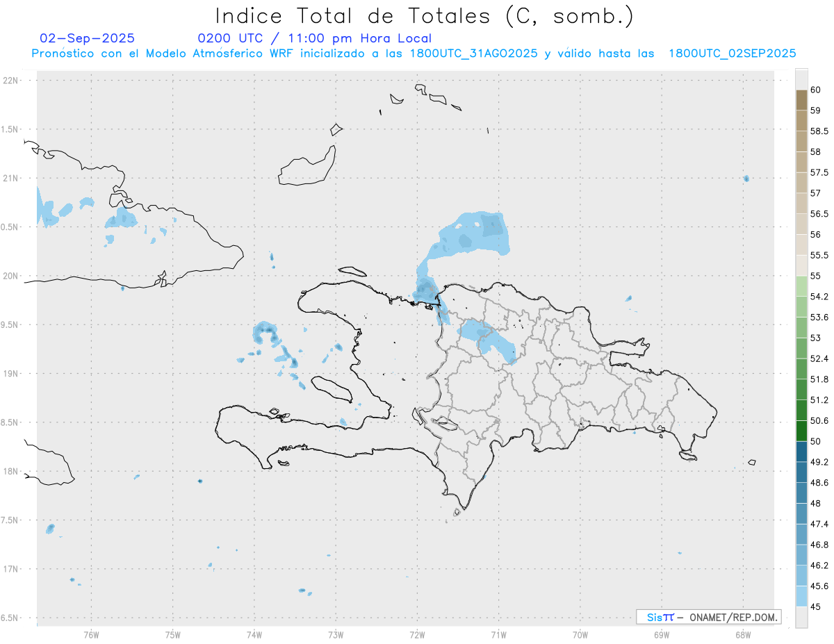Click the "51.2" value on the color scale
This screenshot has width=834, height=644.
point(819,400)
